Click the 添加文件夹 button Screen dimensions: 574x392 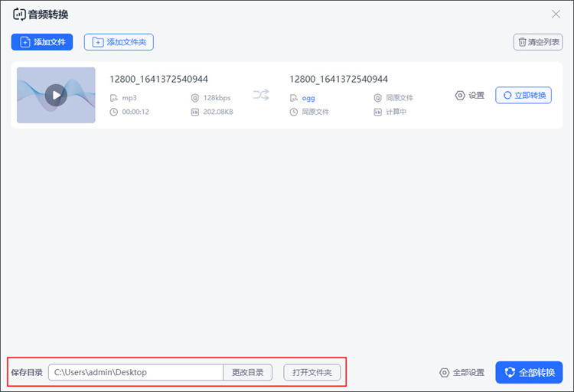(x=119, y=42)
